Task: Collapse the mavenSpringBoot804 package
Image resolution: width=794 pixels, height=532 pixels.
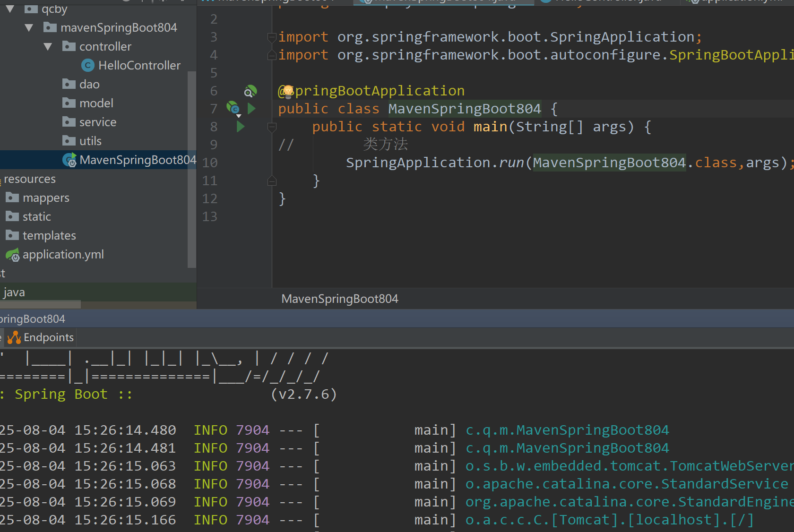Action: tap(29, 27)
